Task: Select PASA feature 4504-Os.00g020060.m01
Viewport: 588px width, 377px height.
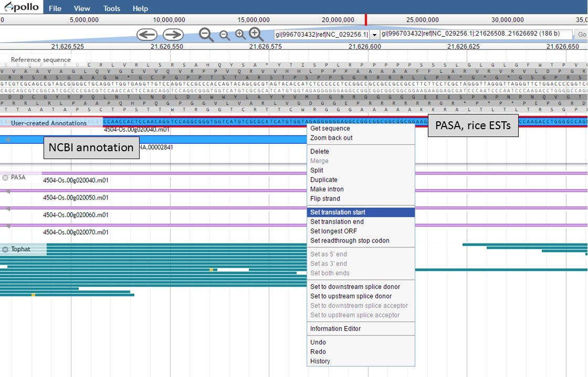Action: click(x=76, y=215)
